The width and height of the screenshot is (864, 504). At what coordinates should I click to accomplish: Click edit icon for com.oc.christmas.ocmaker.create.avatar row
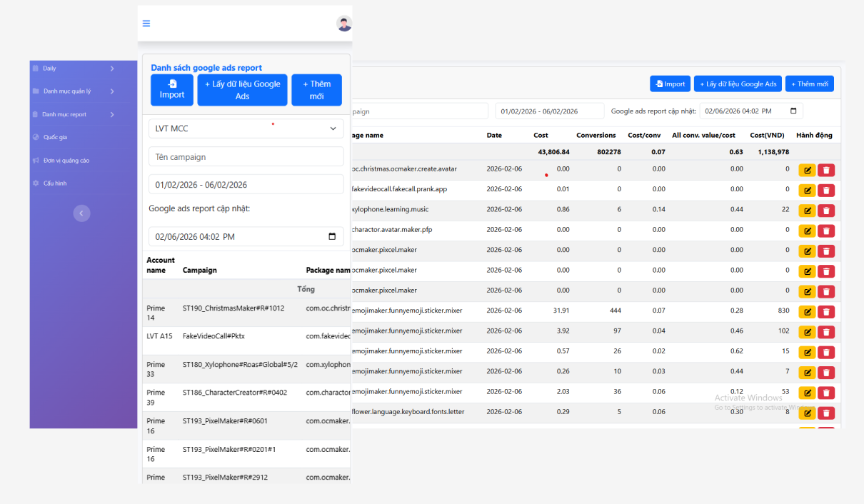tap(807, 170)
